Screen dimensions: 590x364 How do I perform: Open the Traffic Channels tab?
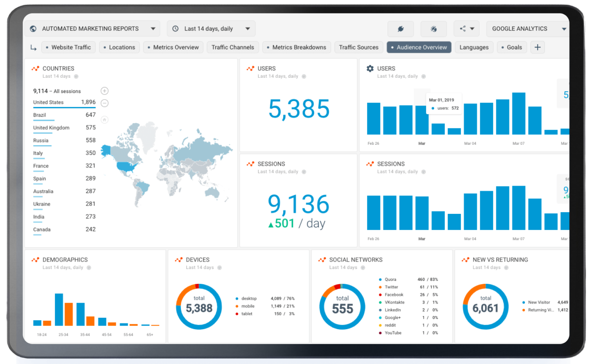click(233, 47)
